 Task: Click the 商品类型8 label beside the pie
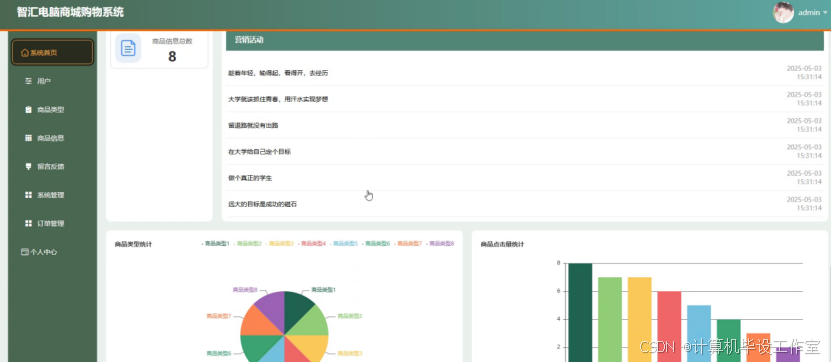245,290
